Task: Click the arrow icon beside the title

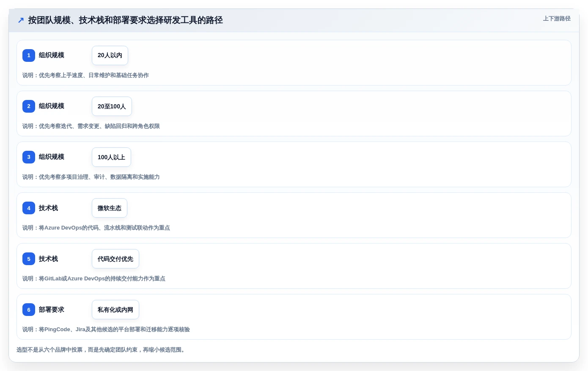Action: pos(21,20)
